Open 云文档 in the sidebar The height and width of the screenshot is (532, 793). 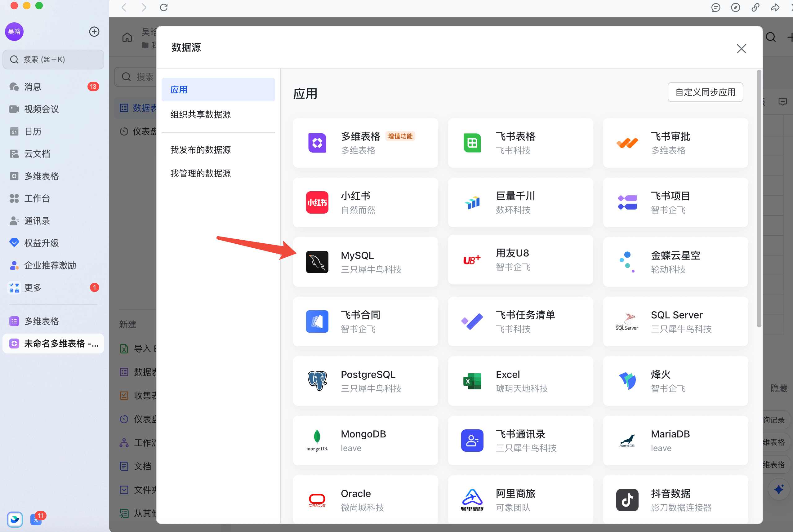[x=53, y=154]
